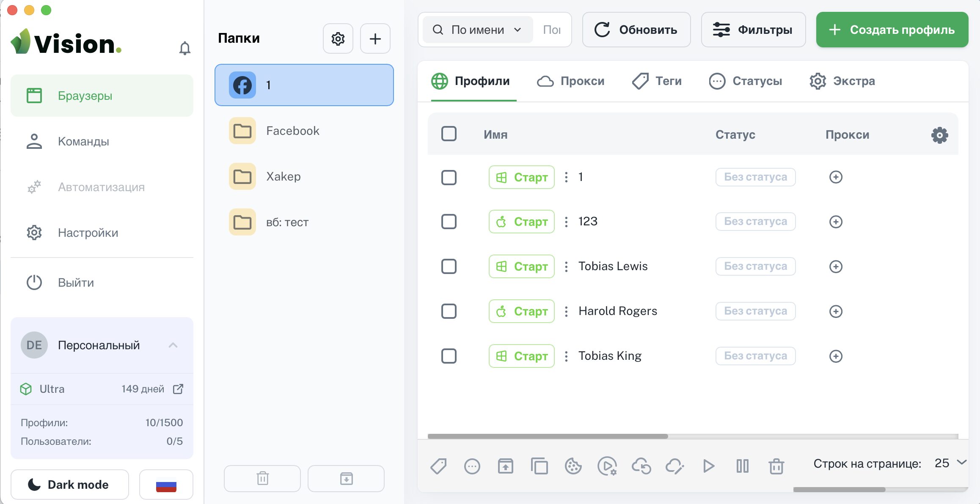Click Выйти to log out
The image size is (980, 504).
[102, 282]
